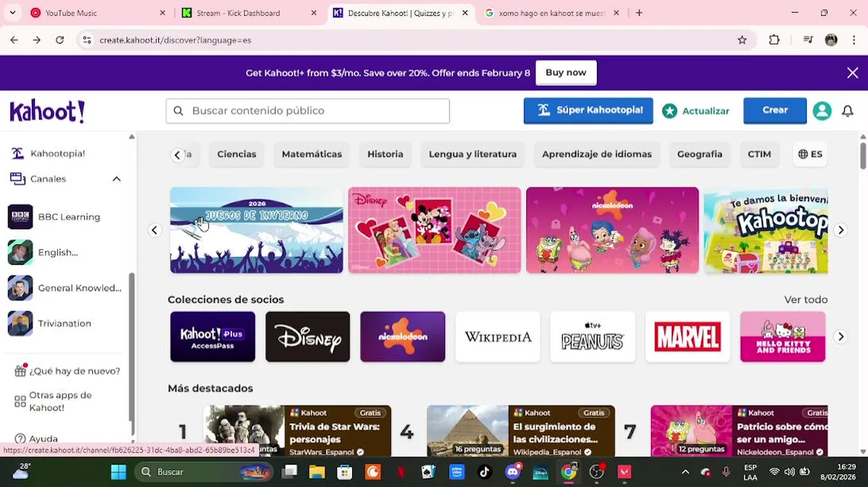Advance banner carousel with right arrow

tap(840, 230)
